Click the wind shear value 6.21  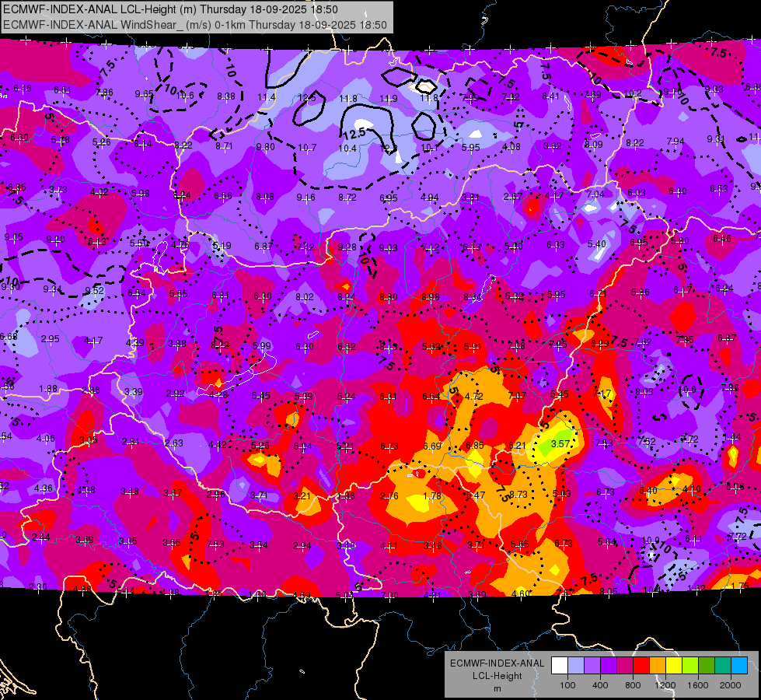point(518,445)
